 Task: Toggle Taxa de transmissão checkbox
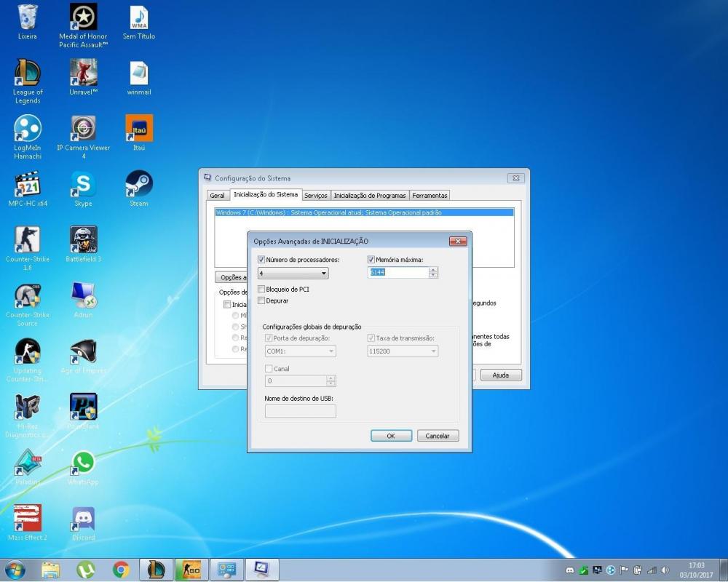pyautogui.click(x=371, y=338)
